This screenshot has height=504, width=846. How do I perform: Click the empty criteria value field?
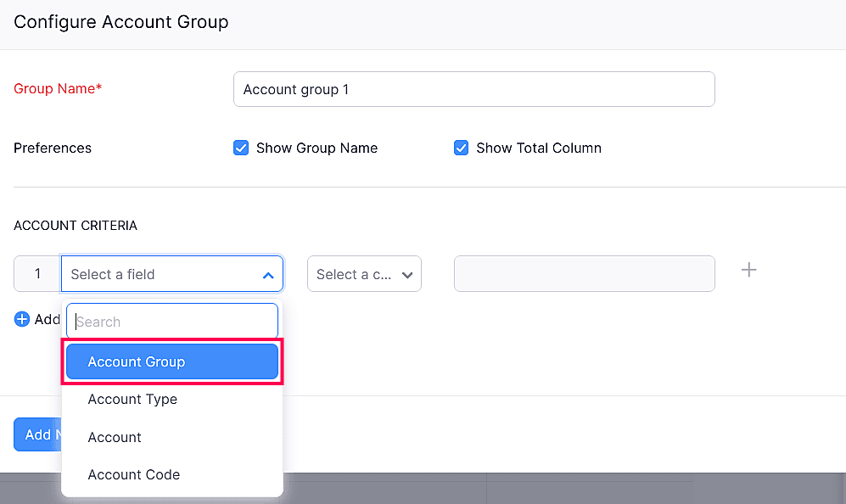pyautogui.click(x=584, y=274)
